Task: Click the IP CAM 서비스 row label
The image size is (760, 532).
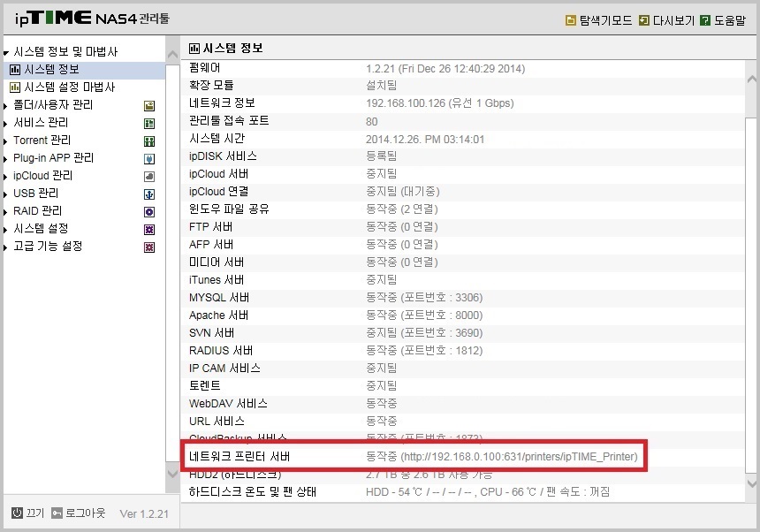Action: click(224, 368)
